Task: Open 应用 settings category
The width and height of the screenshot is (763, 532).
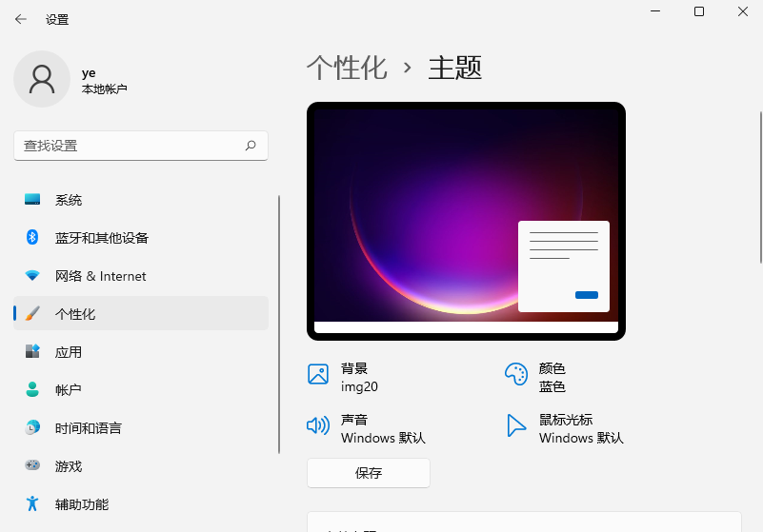Action: tap(141, 351)
